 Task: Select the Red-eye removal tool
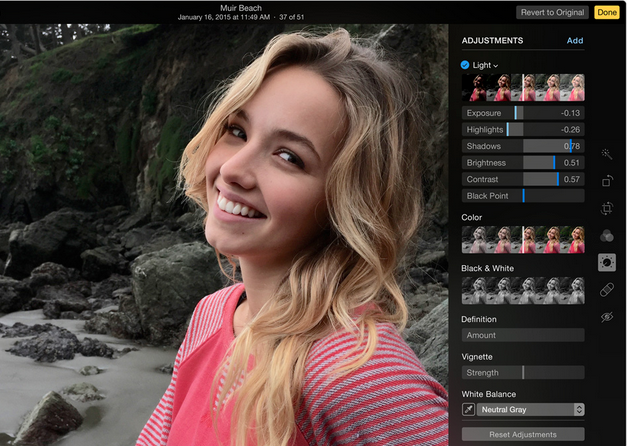(606, 316)
